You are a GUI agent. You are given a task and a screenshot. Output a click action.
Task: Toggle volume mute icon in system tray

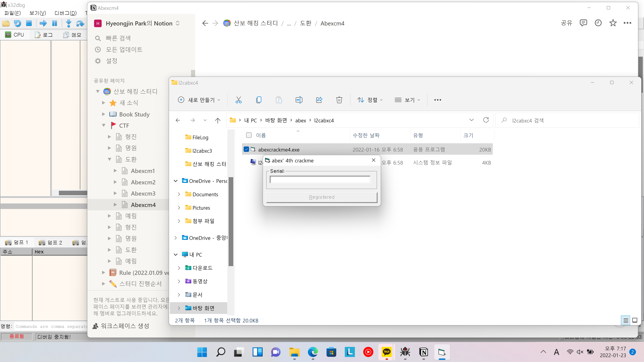[580, 352]
